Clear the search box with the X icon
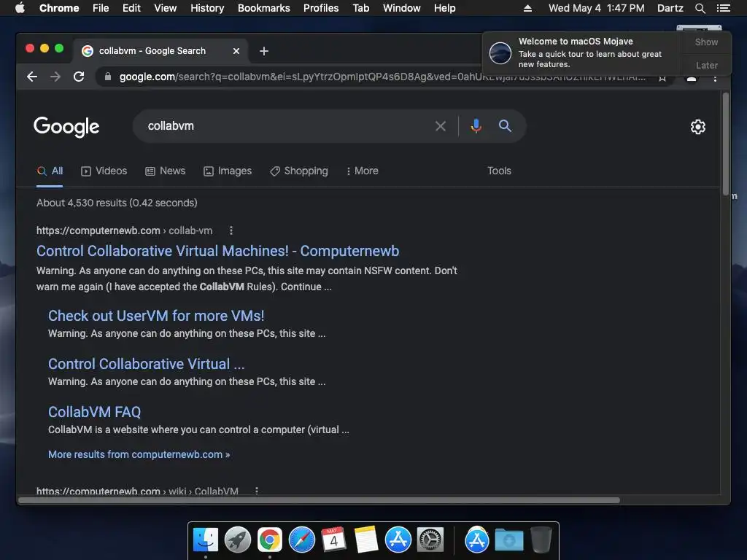This screenshot has height=560, width=747. 441,126
